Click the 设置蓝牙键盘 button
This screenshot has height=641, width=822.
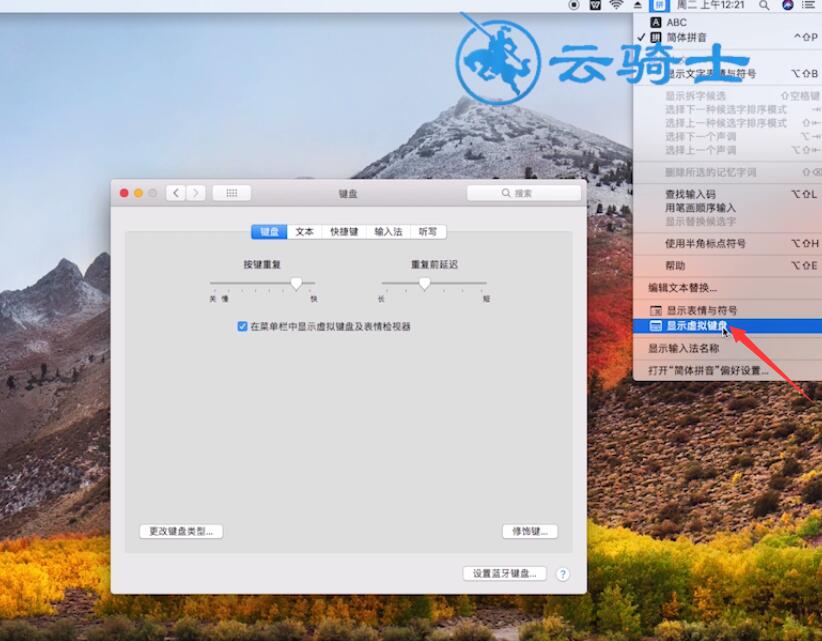pyautogui.click(x=504, y=573)
